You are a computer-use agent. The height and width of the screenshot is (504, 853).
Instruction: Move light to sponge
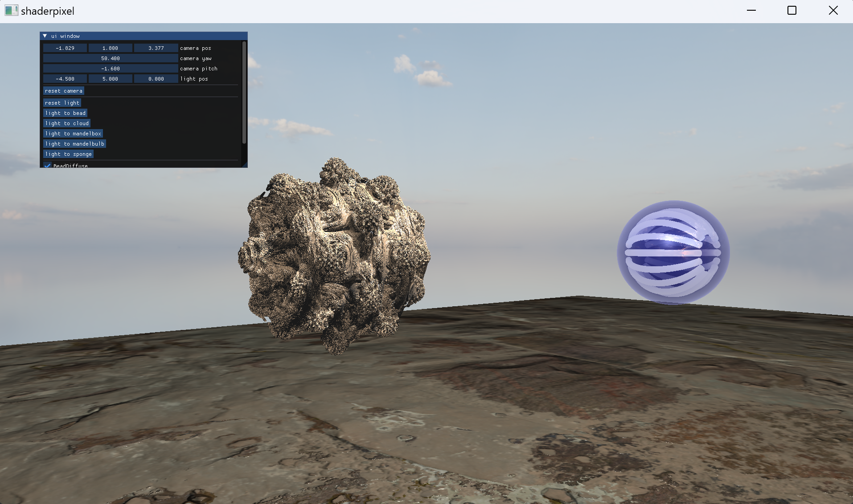[68, 154]
